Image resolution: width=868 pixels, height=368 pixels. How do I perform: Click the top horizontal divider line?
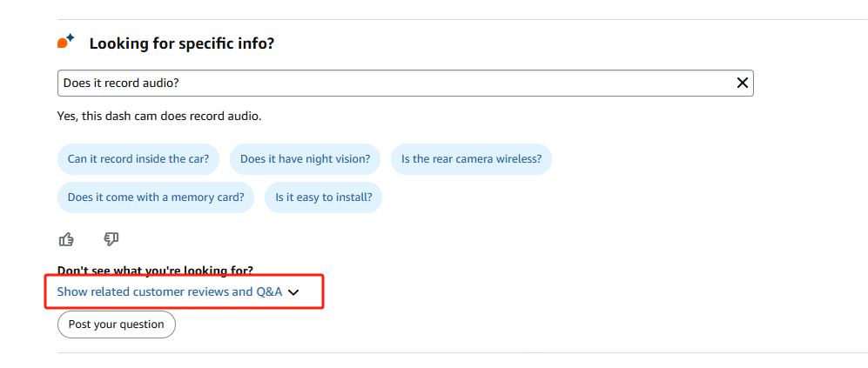pos(462,20)
